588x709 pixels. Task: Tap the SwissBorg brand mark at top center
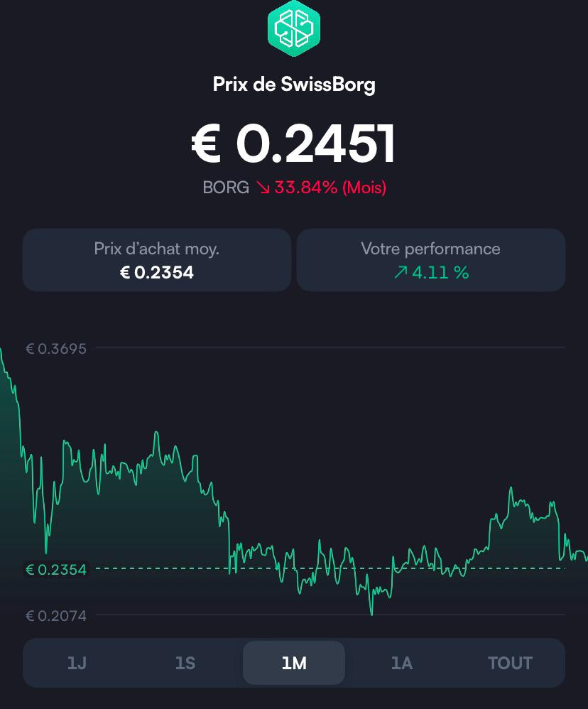[294, 30]
